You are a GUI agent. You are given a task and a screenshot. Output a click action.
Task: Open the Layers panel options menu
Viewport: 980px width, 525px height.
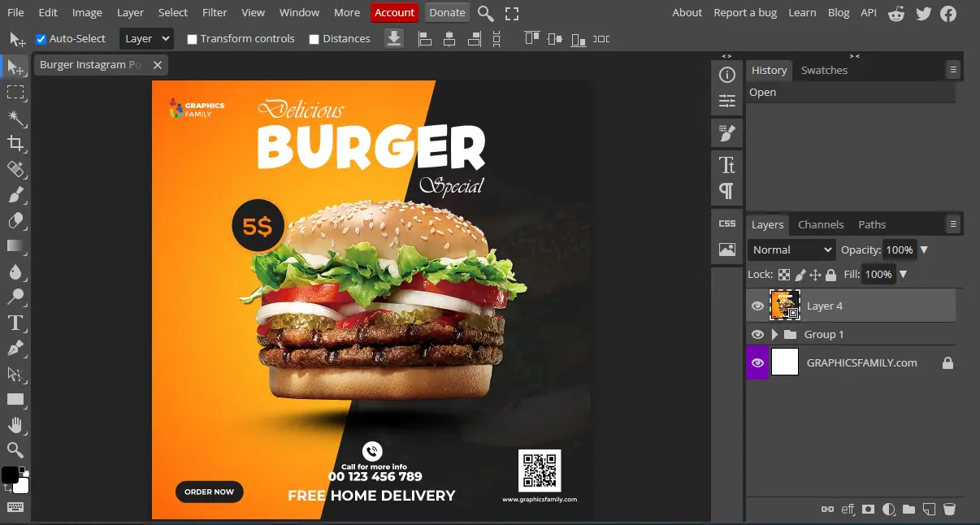[953, 223]
